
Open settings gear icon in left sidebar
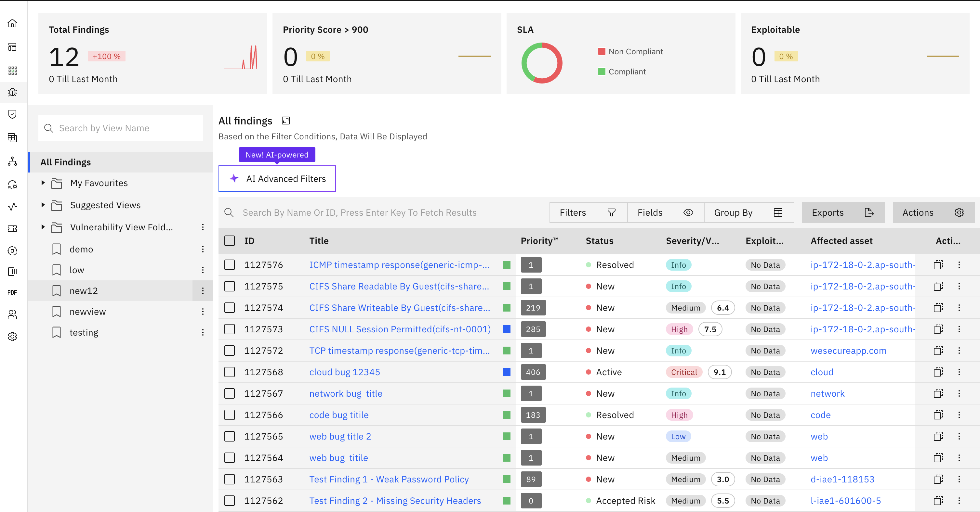click(13, 336)
